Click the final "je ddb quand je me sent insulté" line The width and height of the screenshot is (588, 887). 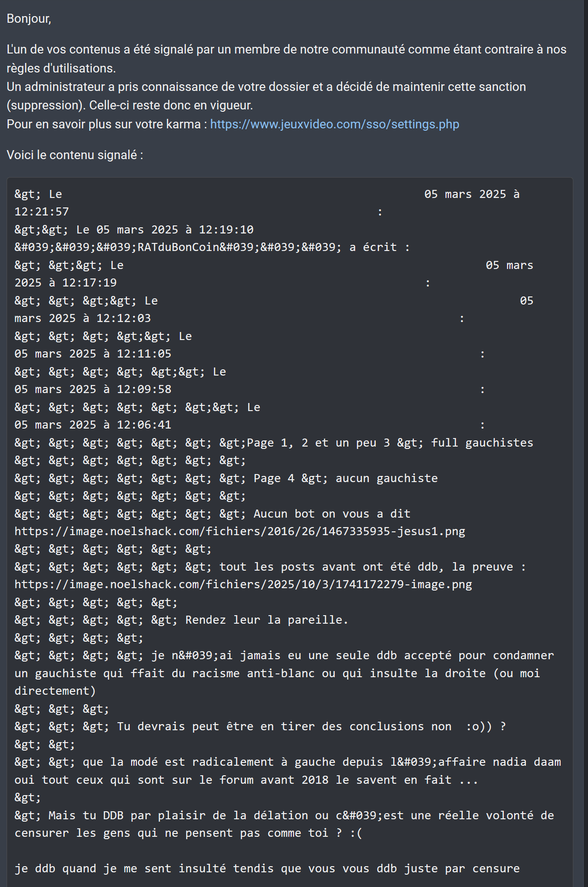[x=267, y=869]
